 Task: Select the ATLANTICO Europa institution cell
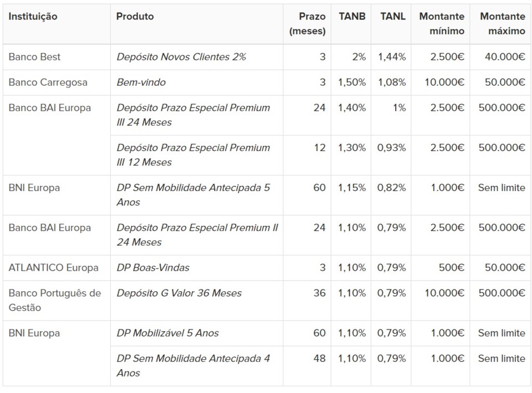(54, 268)
